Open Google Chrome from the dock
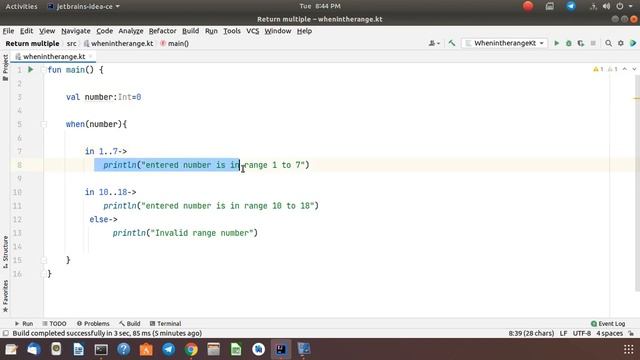The height and width of the screenshot is (360, 640). pyautogui.click(x=191, y=349)
